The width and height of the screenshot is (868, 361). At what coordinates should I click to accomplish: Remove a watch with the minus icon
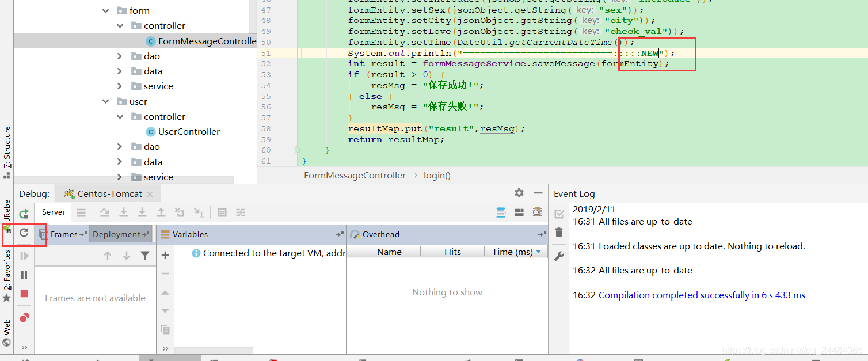coord(165,273)
